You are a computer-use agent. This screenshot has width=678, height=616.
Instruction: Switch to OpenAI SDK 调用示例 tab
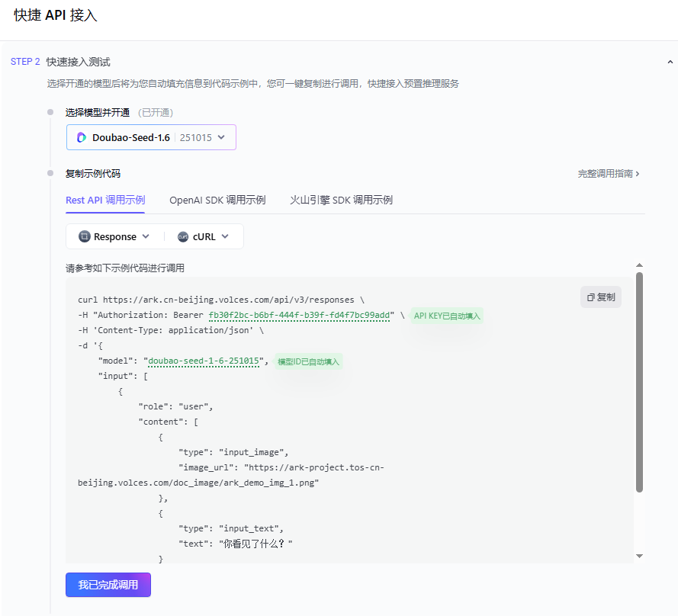click(x=217, y=201)
